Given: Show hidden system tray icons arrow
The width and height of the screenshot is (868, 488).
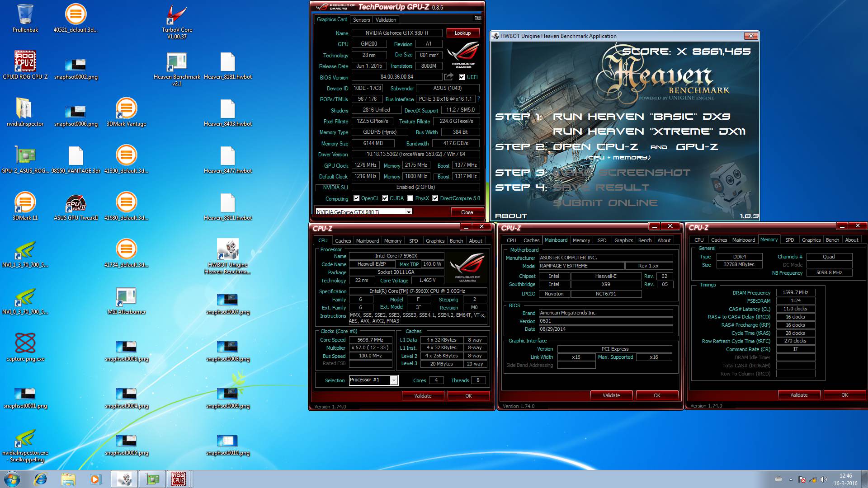Looking at the screenshot, I should [791, 479].
